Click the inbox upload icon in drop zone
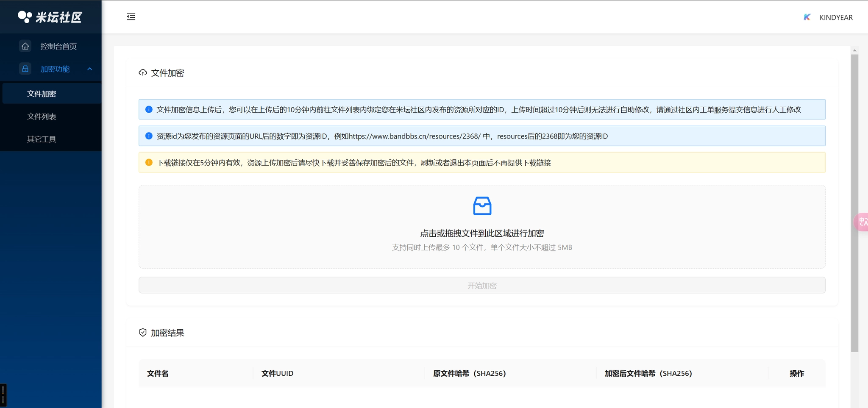 click(x=482, y=206)
